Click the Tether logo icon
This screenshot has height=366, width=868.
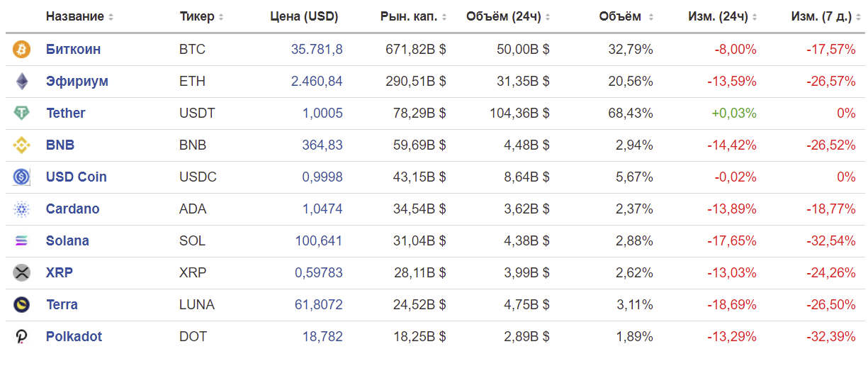coord(22,113)
